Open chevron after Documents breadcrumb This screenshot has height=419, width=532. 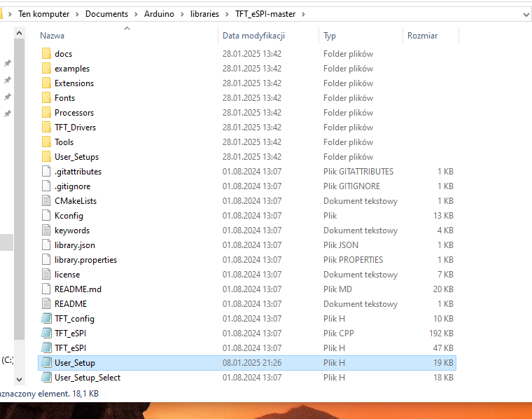(136, 14)
